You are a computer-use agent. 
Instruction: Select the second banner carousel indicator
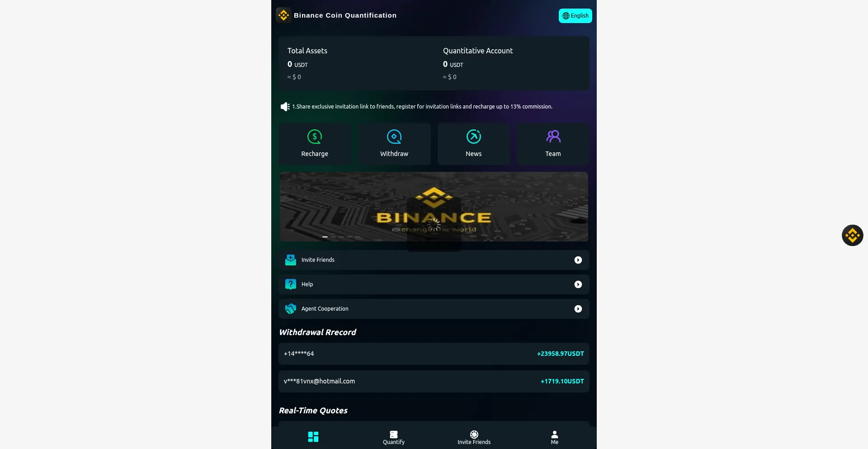(333, 237)
